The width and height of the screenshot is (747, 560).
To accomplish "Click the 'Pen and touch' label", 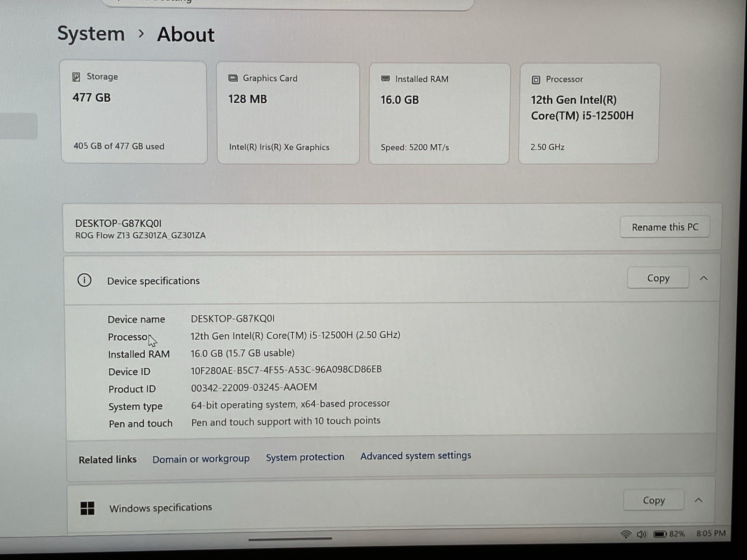I will (141, 423).
